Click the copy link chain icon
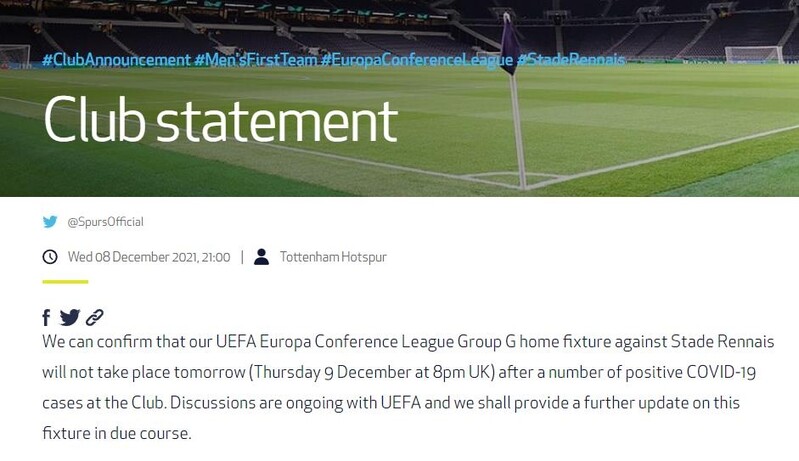This screenshot has height=461, width=799. tap(95, 318)
